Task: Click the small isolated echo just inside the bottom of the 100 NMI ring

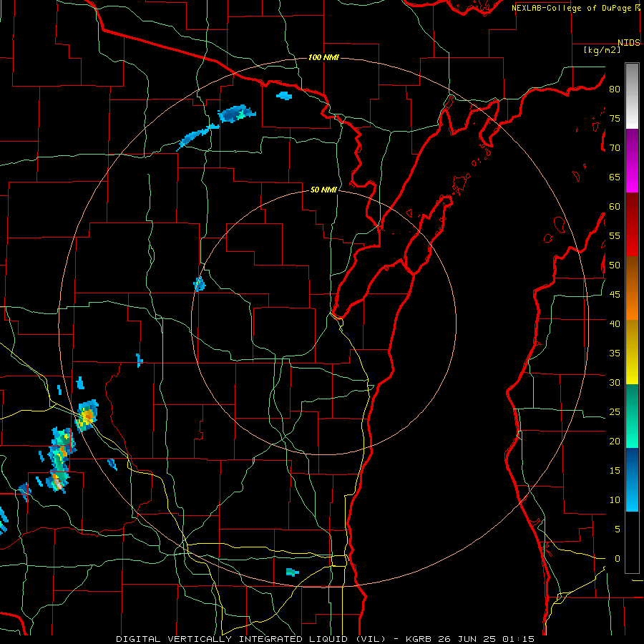Action: [292, 572]
